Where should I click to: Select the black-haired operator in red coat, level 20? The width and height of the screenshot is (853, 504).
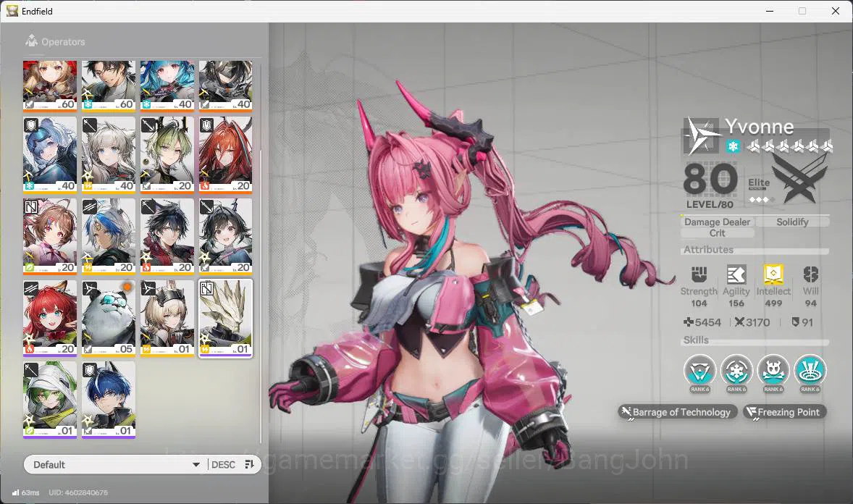coord(167,236)
